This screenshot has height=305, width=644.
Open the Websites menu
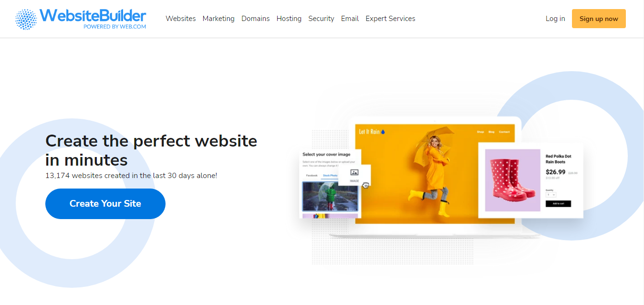click(x=181, y=19)
